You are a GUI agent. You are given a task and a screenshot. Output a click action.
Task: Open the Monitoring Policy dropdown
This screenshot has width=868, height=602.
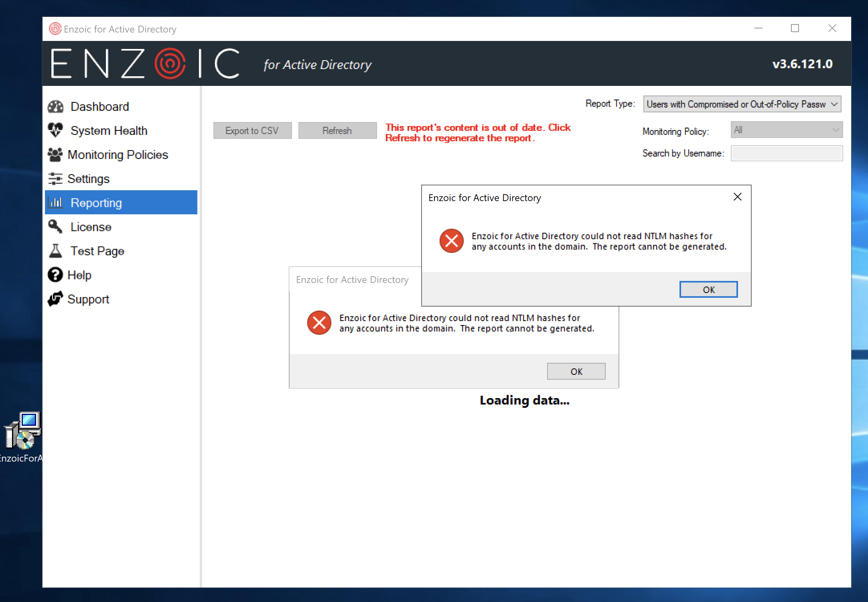786,130
